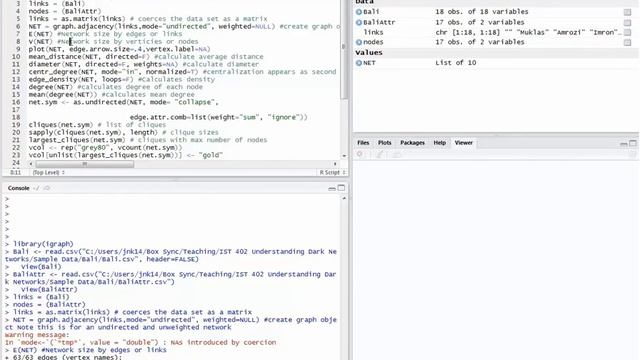Open BaliAttr in the data viewer grid
640x360 pixels.
627,22
